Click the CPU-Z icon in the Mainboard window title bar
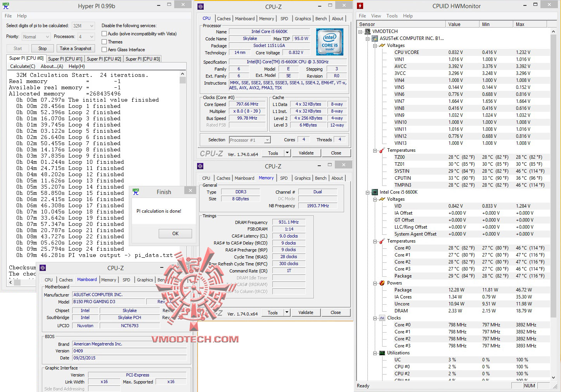Screen dimensions: 561x392 coord(43,268)
